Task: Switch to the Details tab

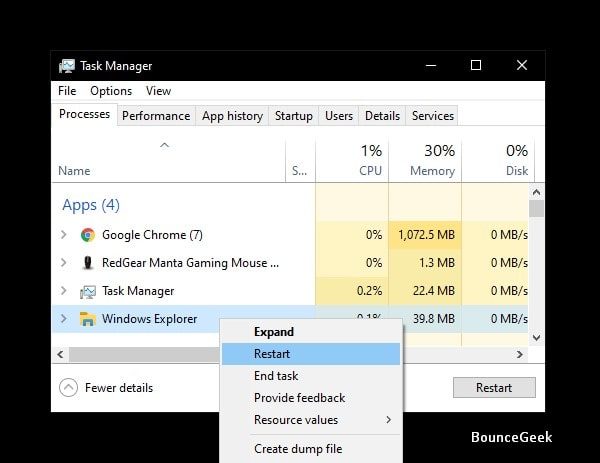Action: click(382, 116)
